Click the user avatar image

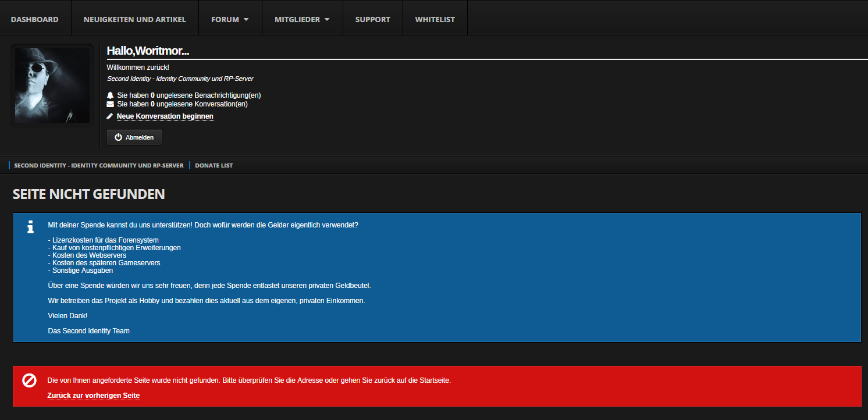point(52,85)
